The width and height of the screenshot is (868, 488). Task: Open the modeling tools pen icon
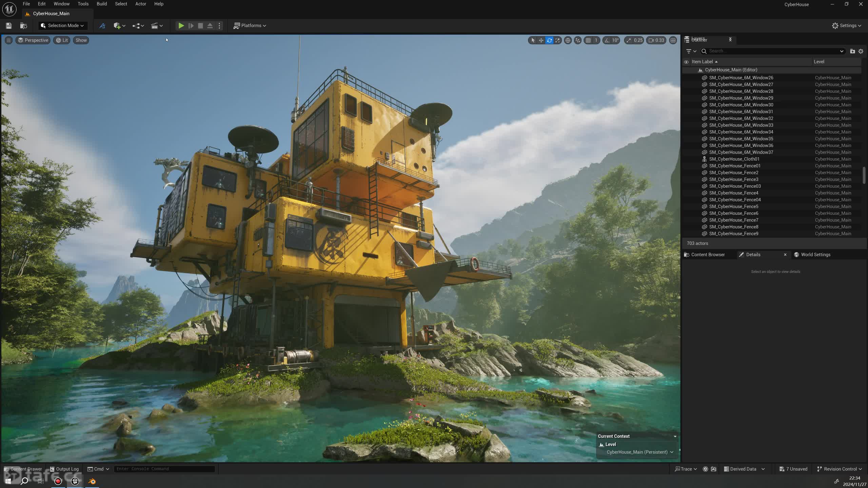pos(102,26)
